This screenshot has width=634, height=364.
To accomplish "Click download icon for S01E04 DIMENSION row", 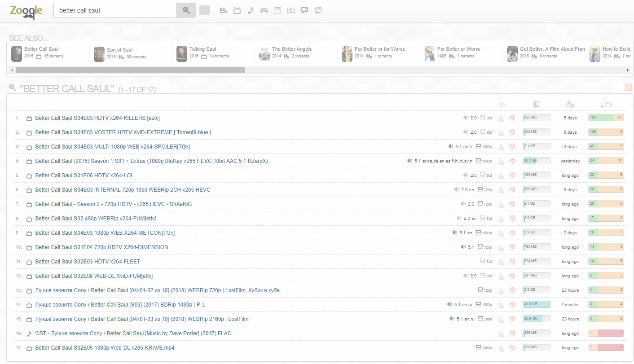I will coord(501,247).
